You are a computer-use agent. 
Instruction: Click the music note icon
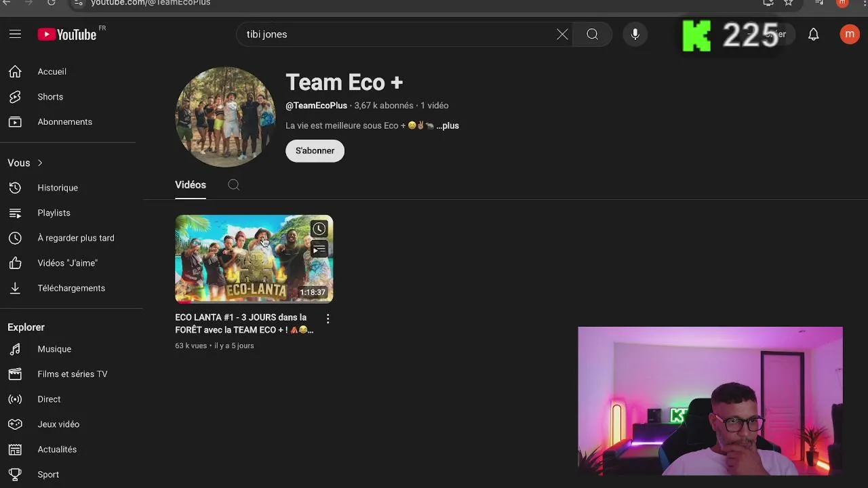point(15,349)
